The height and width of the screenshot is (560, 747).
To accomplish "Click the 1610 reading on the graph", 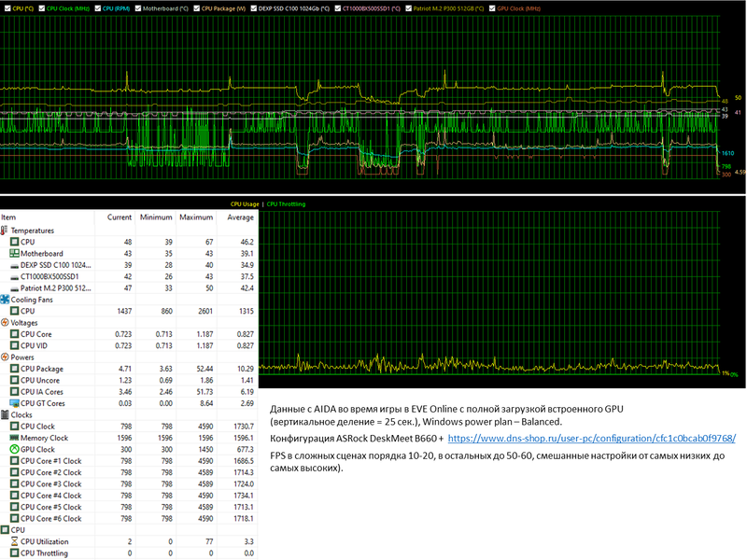I will click(x=728, y=153).
